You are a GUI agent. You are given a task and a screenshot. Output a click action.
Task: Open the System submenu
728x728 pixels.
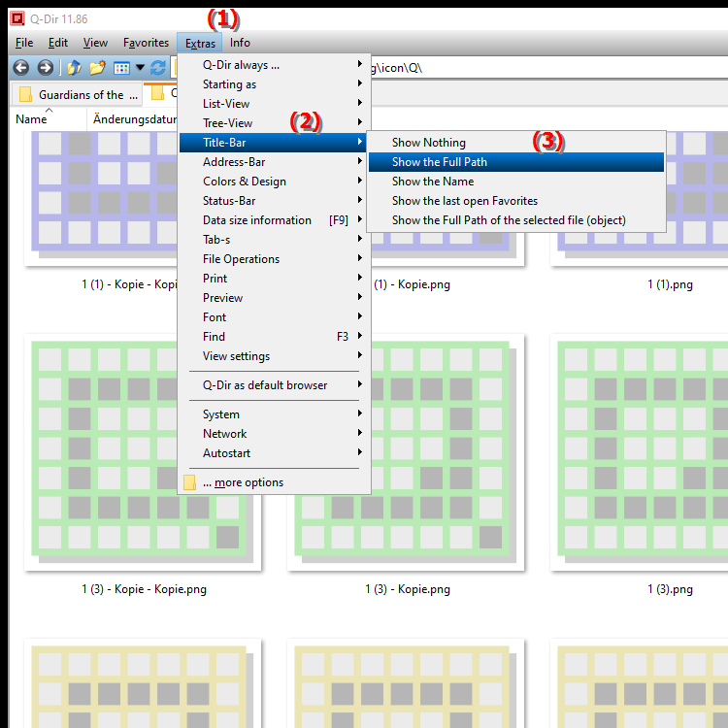pos(274,414)
